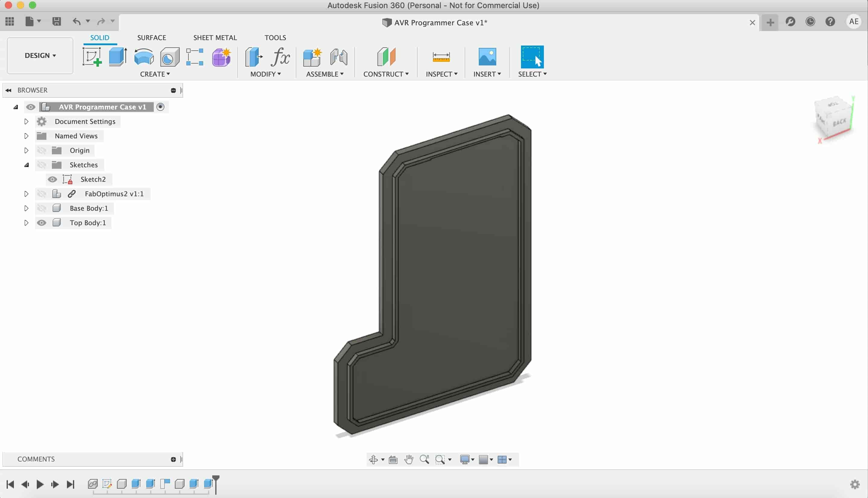Open the data panel grid icon
The image size is (868, 498).
click(10, 21)
